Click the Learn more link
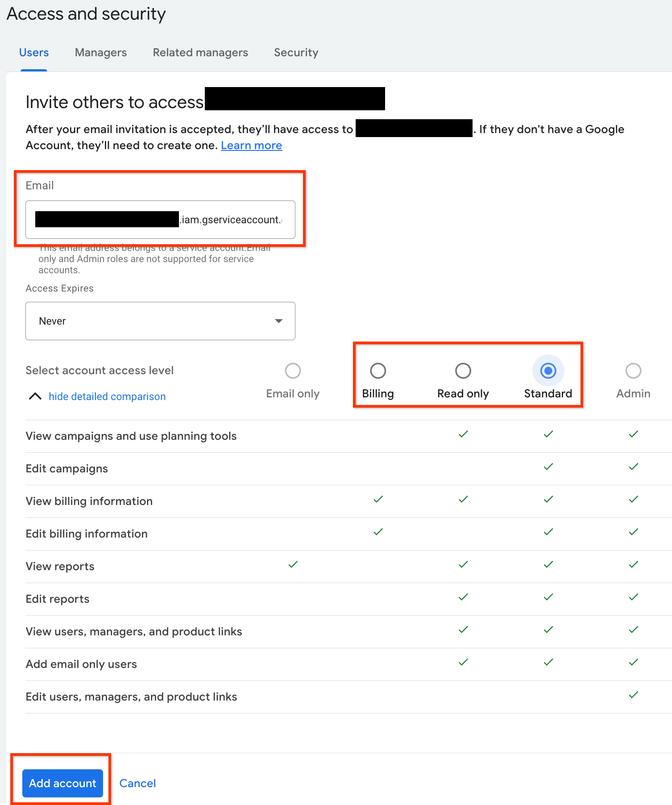The image size is (672, 805). [x=251, y=146]
